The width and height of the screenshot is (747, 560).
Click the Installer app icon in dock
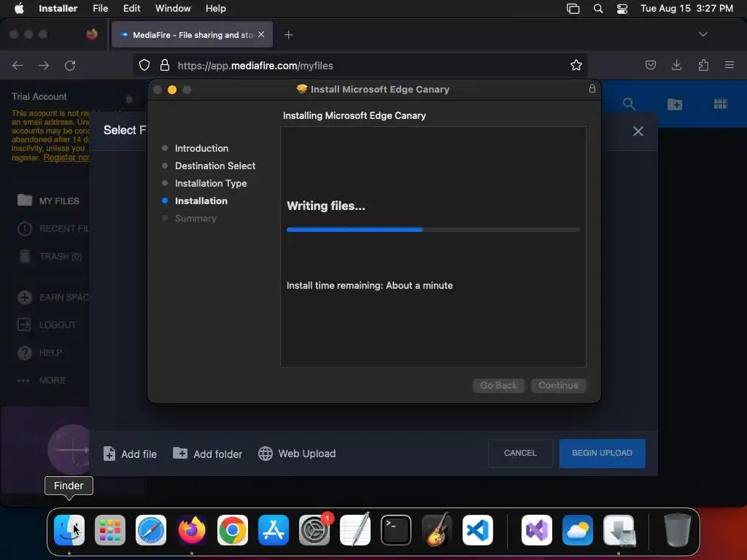[x=619, y=530]
